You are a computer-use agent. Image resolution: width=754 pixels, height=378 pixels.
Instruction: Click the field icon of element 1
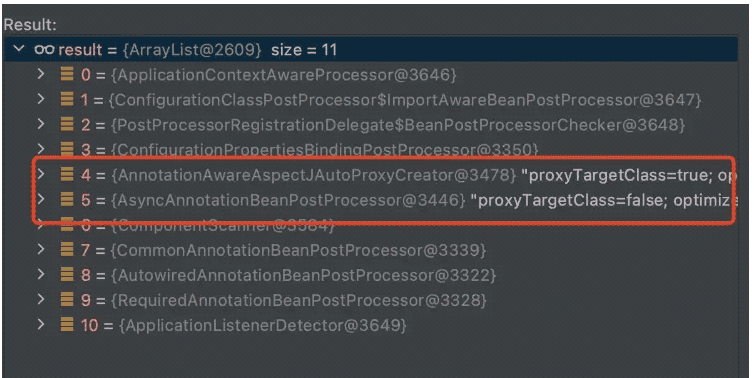[67, 99]
